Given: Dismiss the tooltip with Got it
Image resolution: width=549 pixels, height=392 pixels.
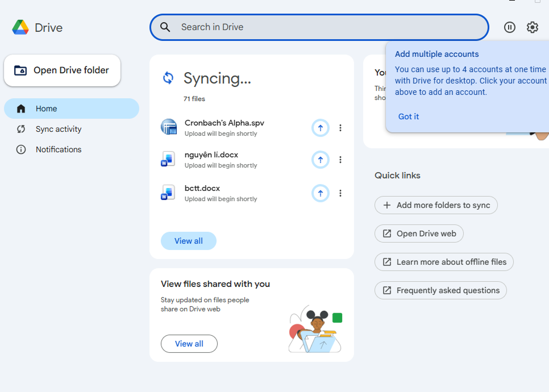Looking at the screenshot, I should pos(409,116).
